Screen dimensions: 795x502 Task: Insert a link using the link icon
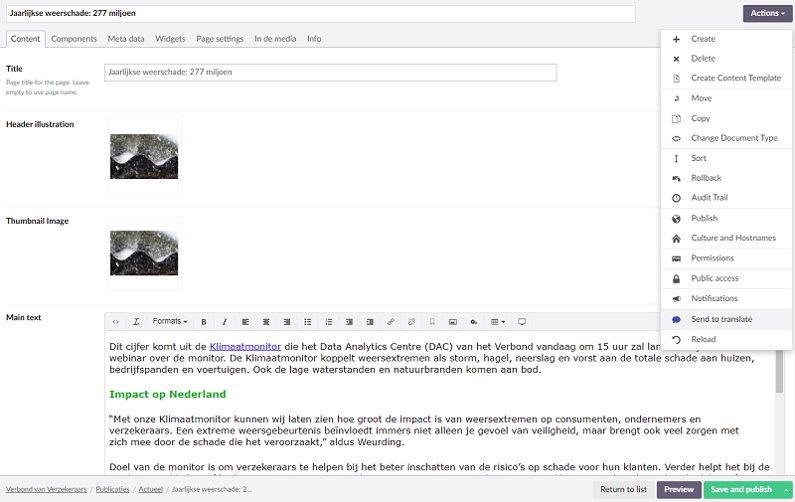(390, 322)
